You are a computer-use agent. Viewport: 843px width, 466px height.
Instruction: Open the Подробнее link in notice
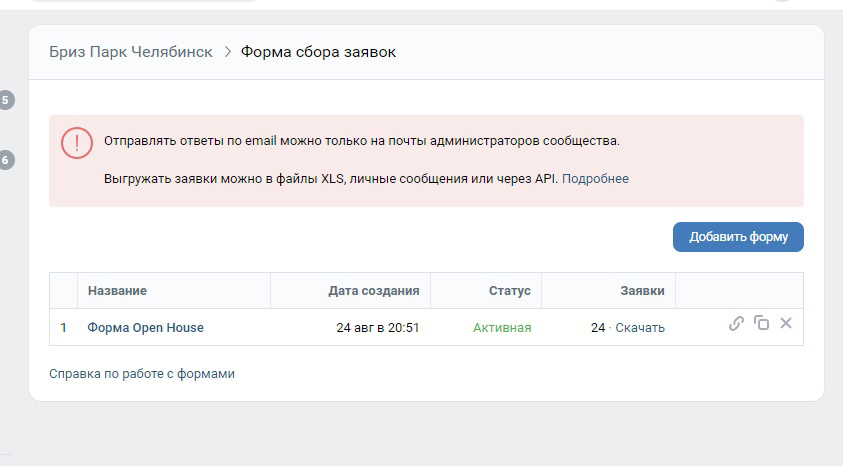coord(595,178)
